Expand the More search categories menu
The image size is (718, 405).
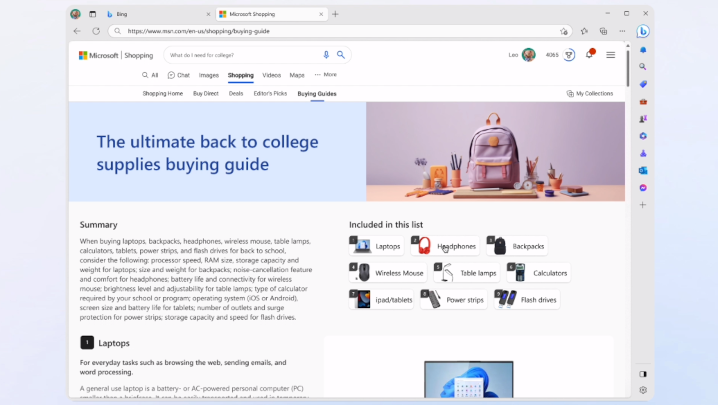(325, 75)
